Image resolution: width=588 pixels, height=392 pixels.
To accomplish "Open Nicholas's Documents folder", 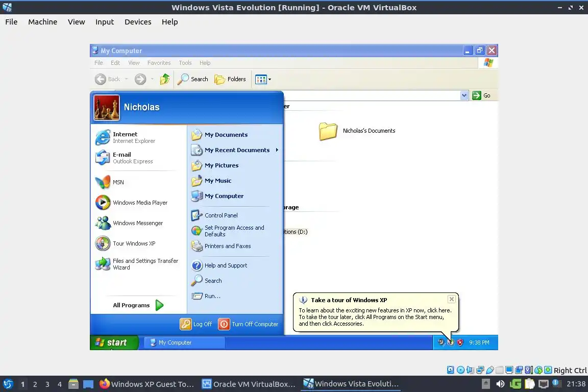I will point(357,131).
